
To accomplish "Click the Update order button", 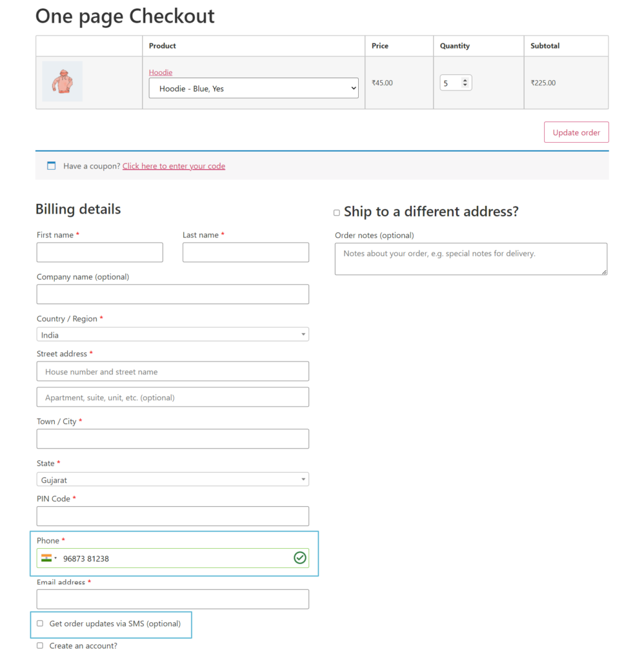I will pyautogui.click(x=576, y=132).
